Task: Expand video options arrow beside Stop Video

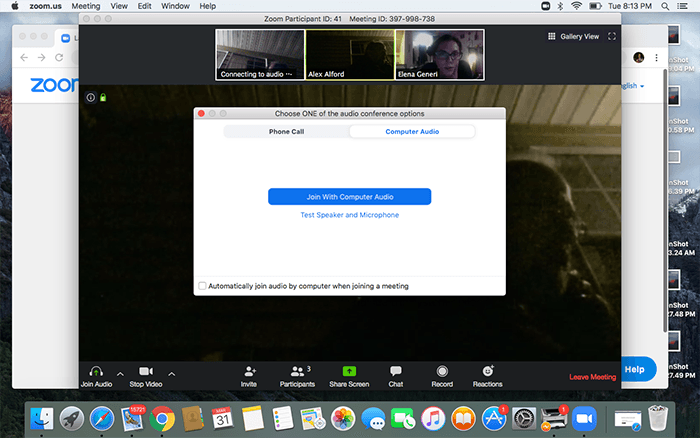Action: click(171, 374)
